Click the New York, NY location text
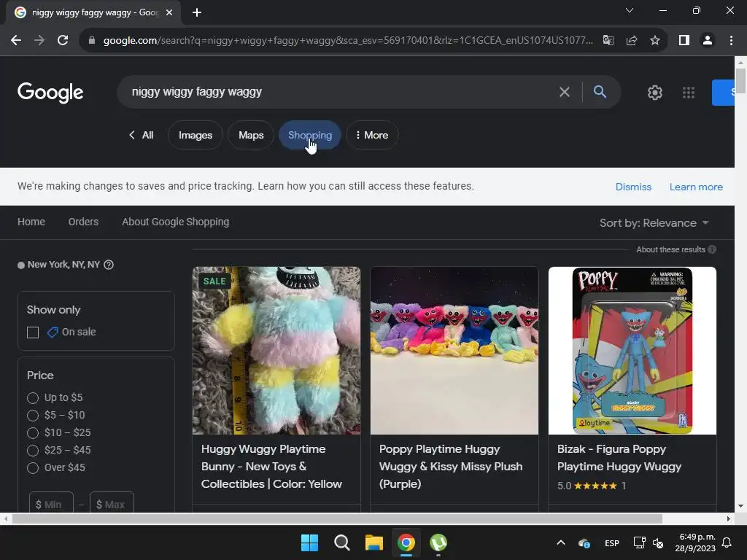 pyautogui.click(x=64, y=265)
